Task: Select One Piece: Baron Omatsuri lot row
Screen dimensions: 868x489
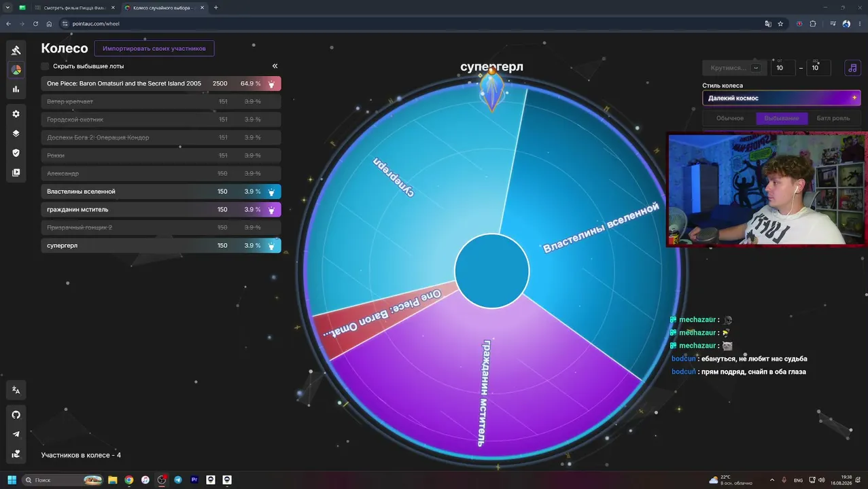Action: pyautogui.click(x=161, y=84)
